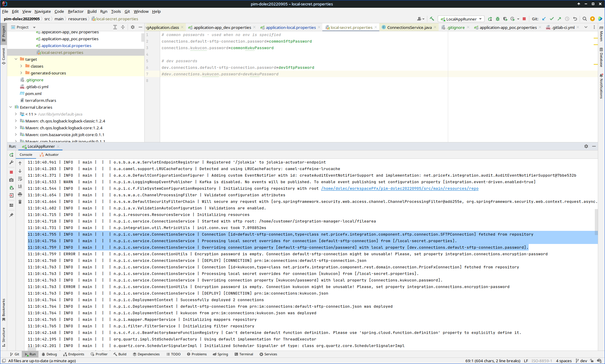This screenshot has width=605, height=364.
Task: Open the JetBrains Space toolbar icon
Action: [x=600, y=19]
